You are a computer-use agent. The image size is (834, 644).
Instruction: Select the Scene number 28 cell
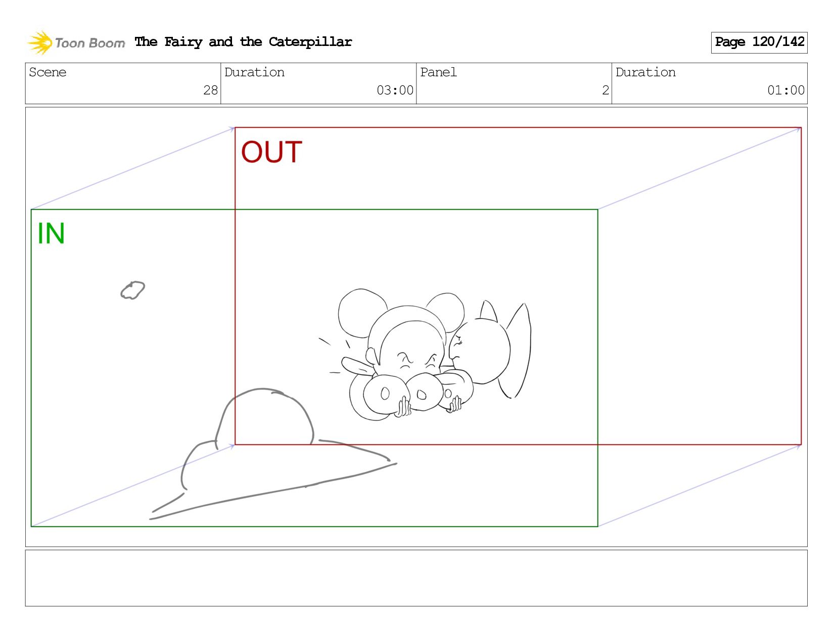(123, 83)
